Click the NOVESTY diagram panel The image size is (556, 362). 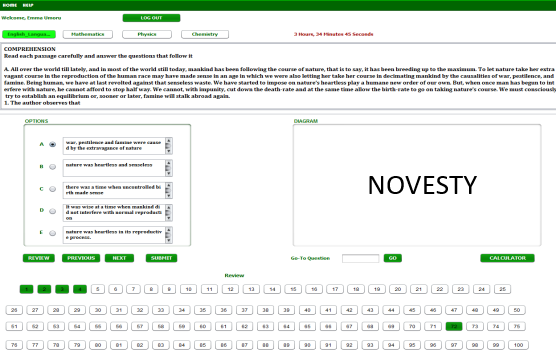point(417,185)
